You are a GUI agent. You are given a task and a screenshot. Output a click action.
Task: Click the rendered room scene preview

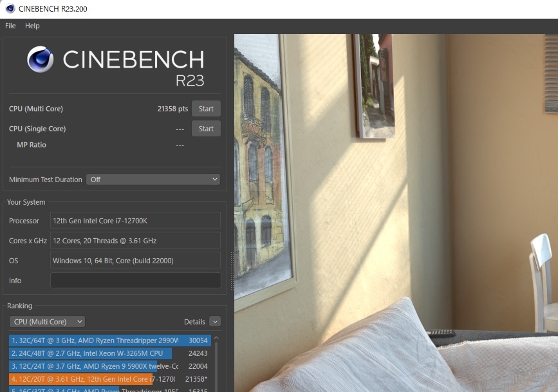396,213
